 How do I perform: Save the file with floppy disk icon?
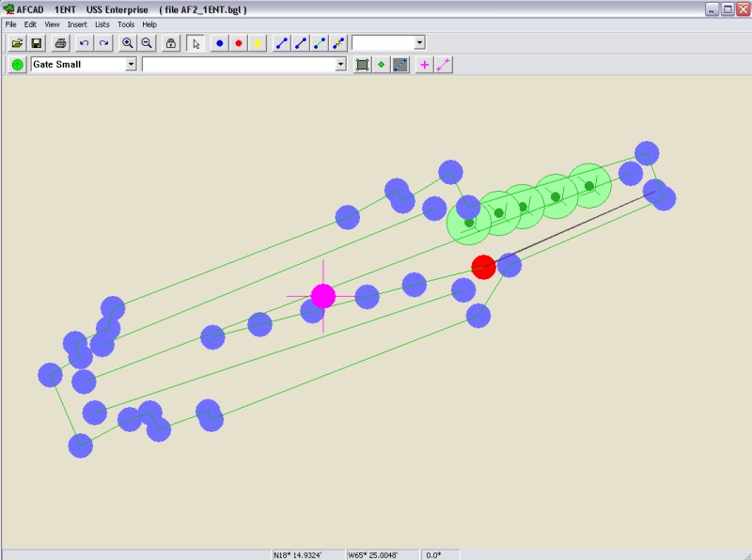(x=37, y=43)
